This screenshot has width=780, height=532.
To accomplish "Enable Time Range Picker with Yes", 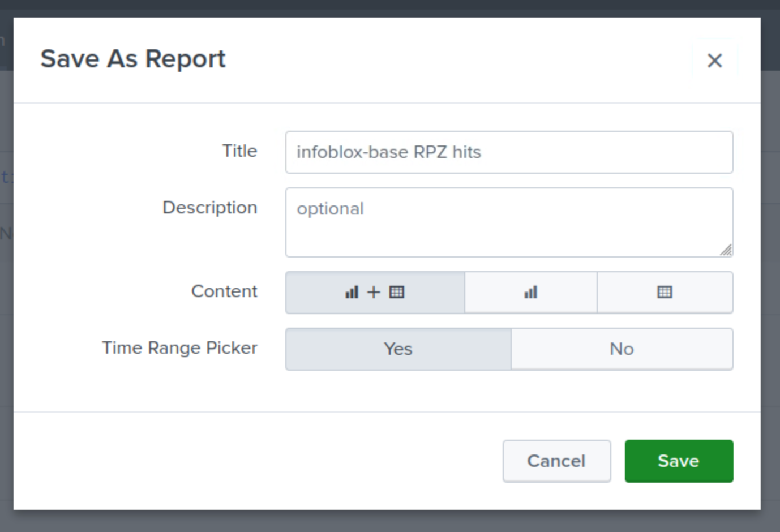I will tap(398, 349).
